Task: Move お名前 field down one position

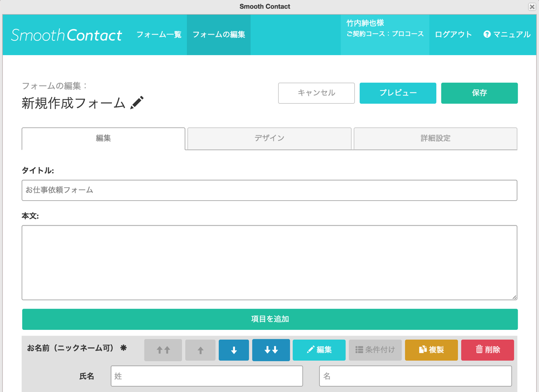Action: click(x=234, y=350)
